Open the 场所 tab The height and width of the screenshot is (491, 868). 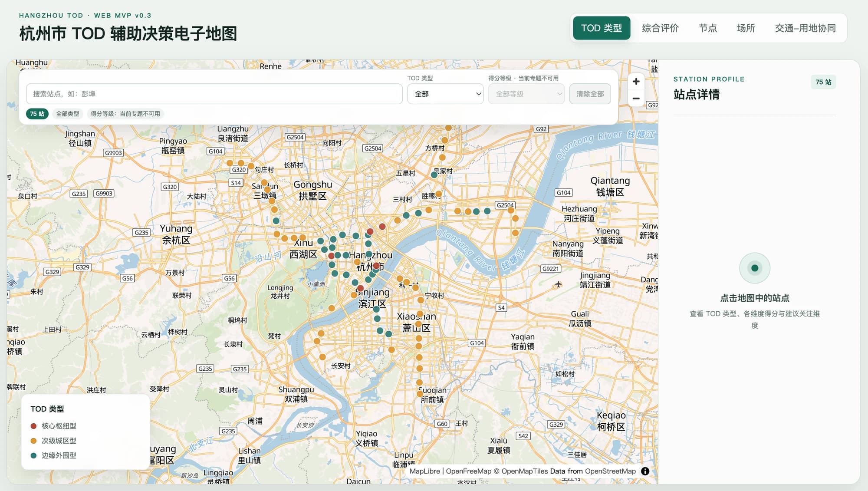pyautogui.click(x=746, y=28)
